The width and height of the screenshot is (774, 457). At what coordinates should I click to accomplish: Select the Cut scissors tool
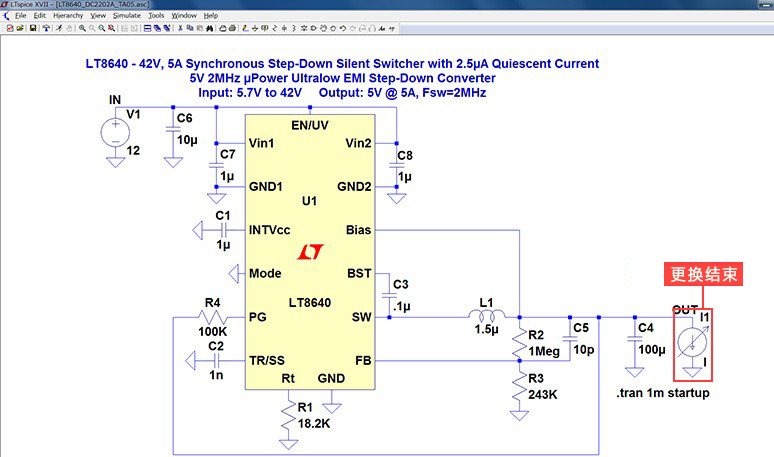180,28
